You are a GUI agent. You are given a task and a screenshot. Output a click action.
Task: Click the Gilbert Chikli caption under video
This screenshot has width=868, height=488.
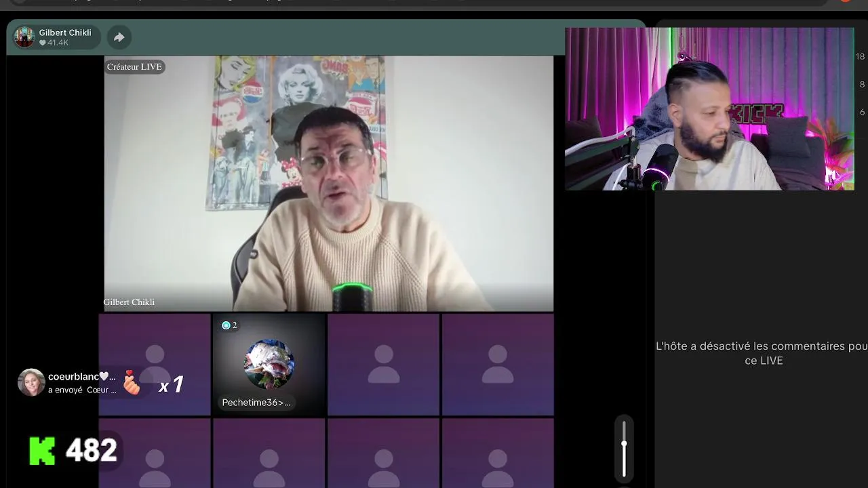[129, 302]
